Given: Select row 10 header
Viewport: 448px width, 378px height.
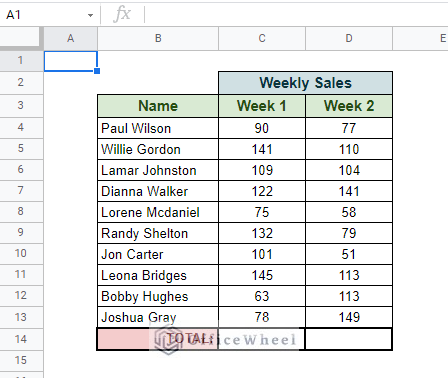Looking at the screenshot, I should pyautogui.click(x=21, y=254).
